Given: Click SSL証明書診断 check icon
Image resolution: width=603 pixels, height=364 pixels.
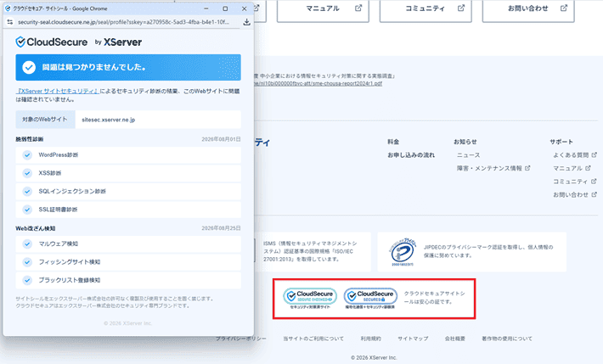Looking at the screenshot, I should [x=27, y=210].
